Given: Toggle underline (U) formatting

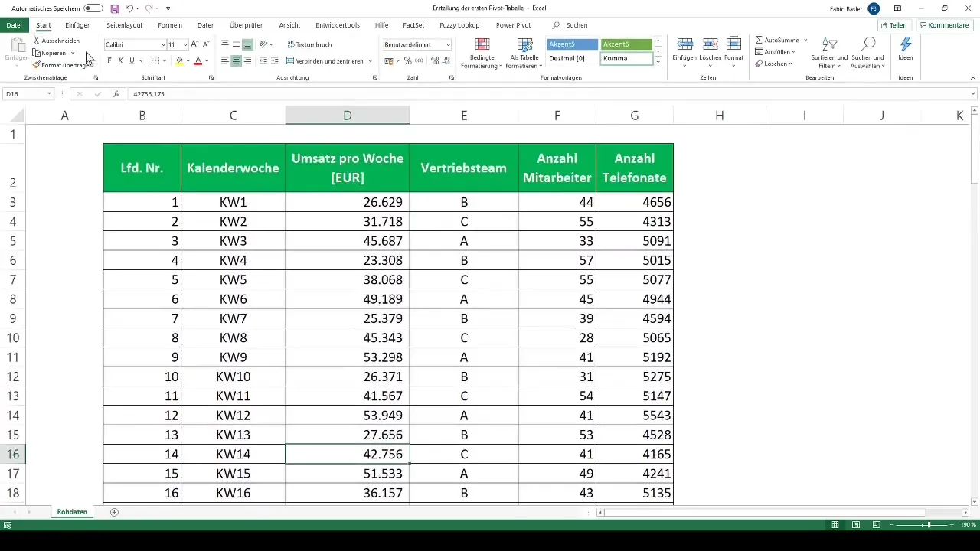Looking at the screenshot, I should pyautogui.click(x=132, y=60).
